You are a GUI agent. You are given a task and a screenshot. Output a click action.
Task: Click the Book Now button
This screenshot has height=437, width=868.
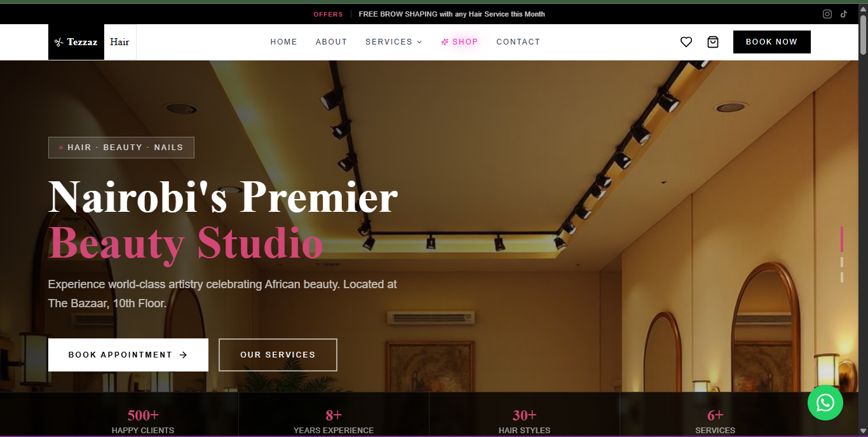[x=772, y=42]
